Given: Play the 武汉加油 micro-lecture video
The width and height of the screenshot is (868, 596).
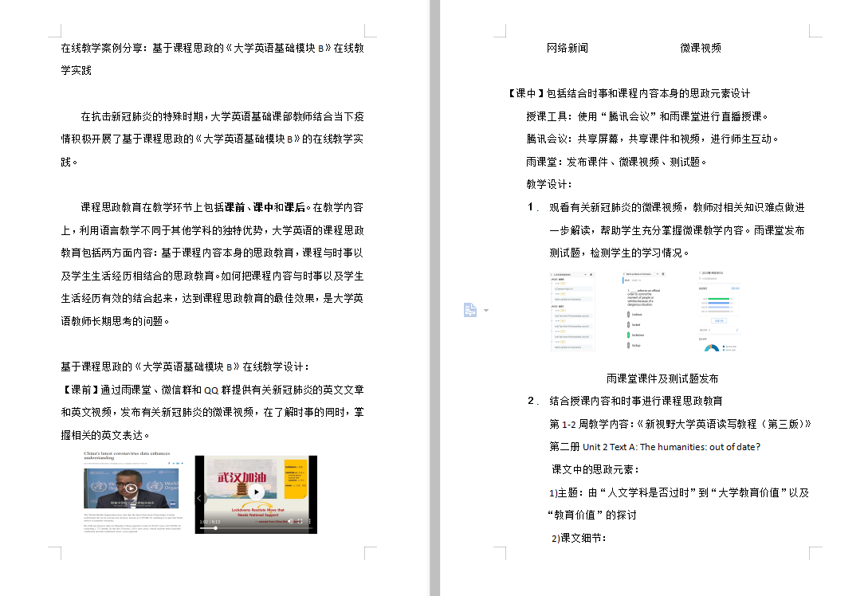Looking at the screenshot, I should [x=256, y=492].
